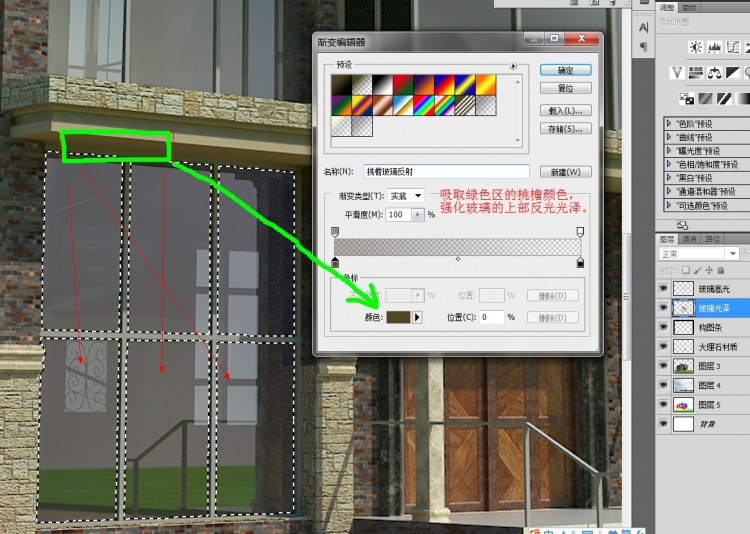Open the Paragraph panel icon

pyautogui.click(x=644, y=46)
